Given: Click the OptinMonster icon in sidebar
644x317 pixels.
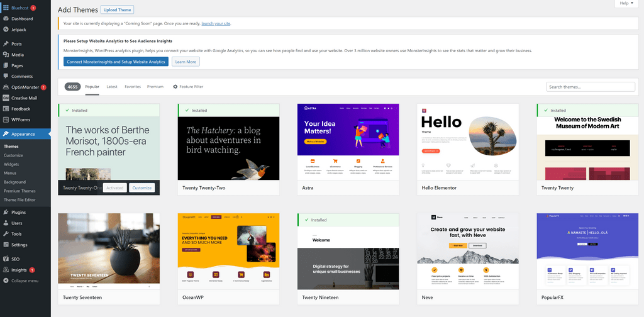Looking at the screenshot, I should tap(6, 87).
